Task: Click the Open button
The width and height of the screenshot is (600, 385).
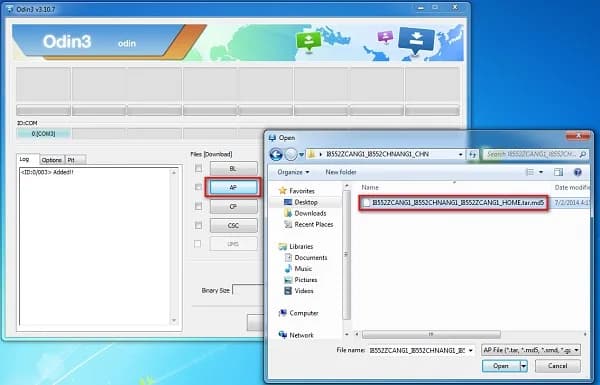Action: 501,366
